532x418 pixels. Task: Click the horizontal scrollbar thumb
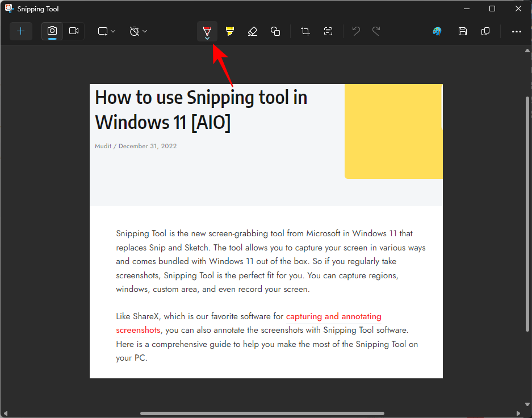(x=262, y=413)
